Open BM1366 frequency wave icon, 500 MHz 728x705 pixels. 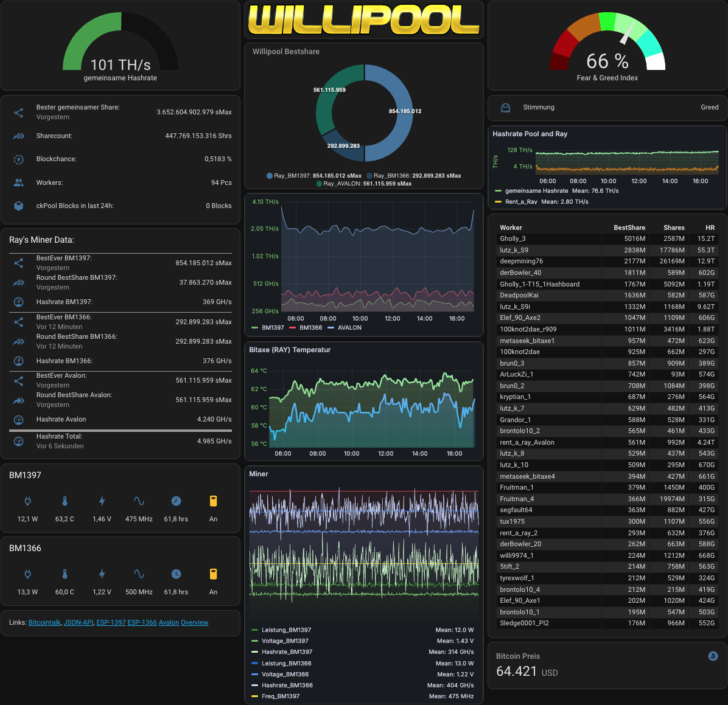coord(139,574)
